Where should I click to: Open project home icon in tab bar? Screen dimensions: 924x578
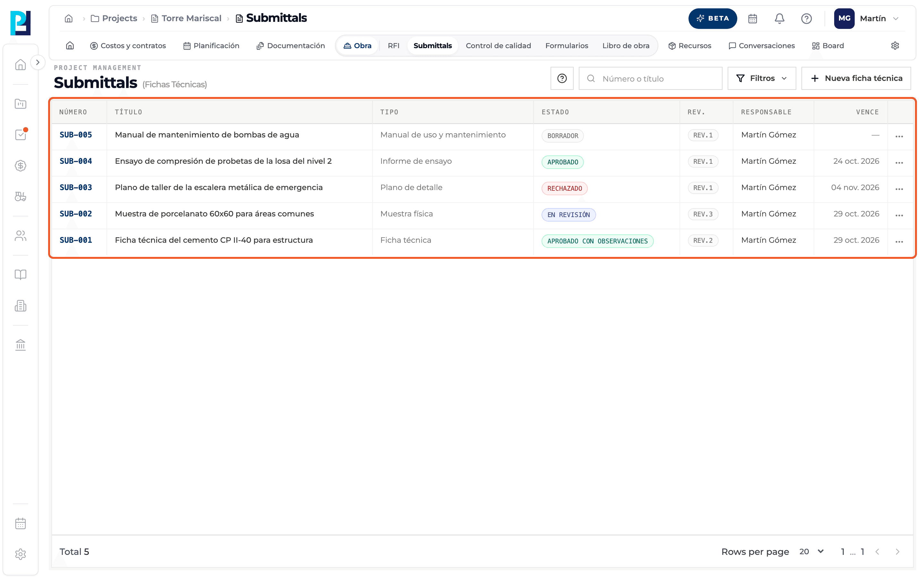pyautogui.click(x=70, y=46)
